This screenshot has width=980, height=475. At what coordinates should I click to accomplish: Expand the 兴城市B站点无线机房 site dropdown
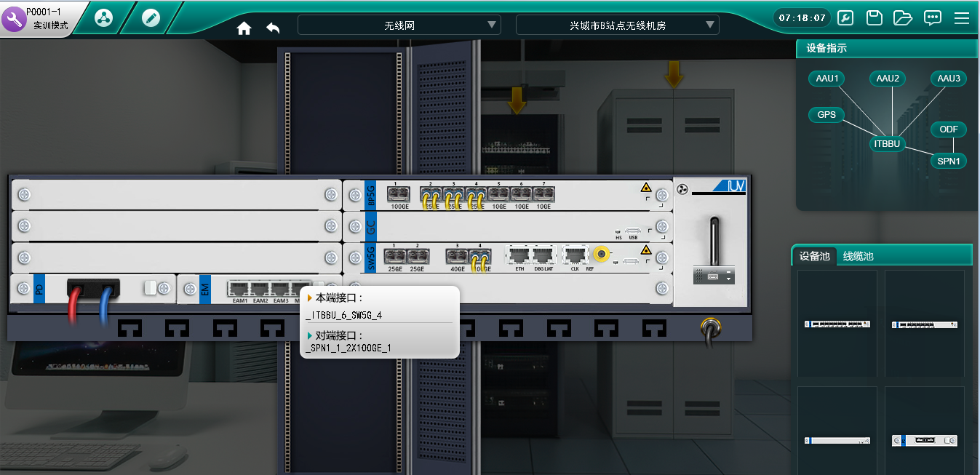(x=617, y=25)
